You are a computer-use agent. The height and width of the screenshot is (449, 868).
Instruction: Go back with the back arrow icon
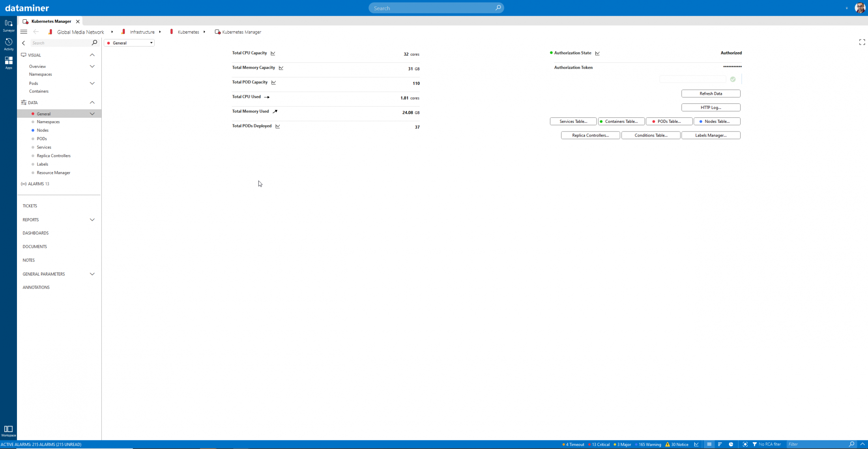pyautogui.click(x=36, y=32)
